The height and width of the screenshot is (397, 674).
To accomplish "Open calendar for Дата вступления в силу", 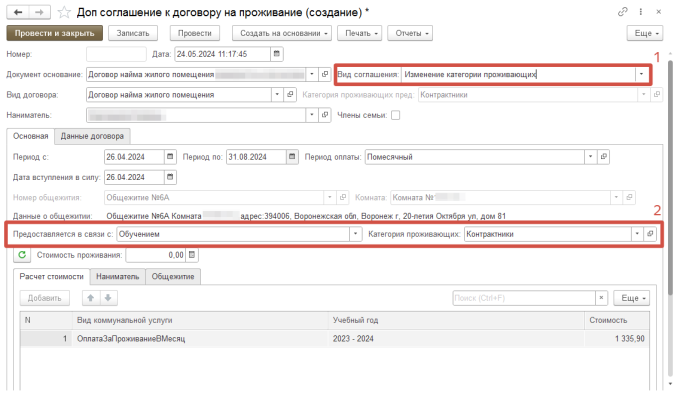I will click(x=170, y=177).
